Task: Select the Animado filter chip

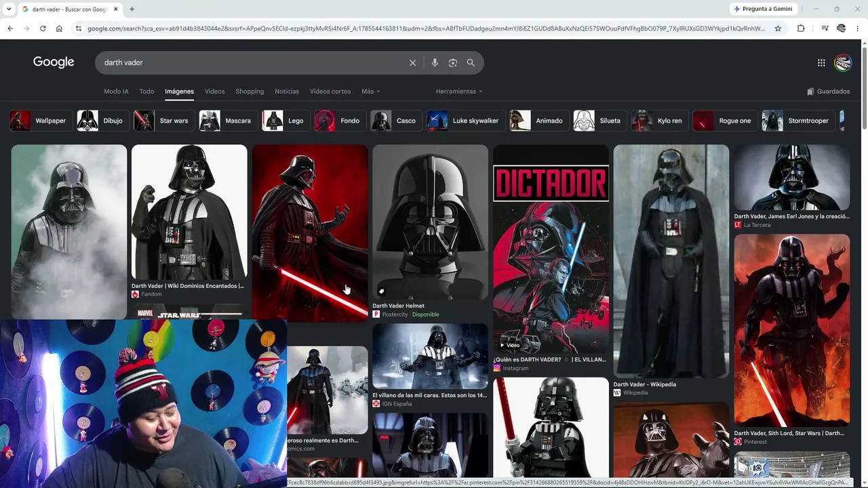Action: [538, 121]
